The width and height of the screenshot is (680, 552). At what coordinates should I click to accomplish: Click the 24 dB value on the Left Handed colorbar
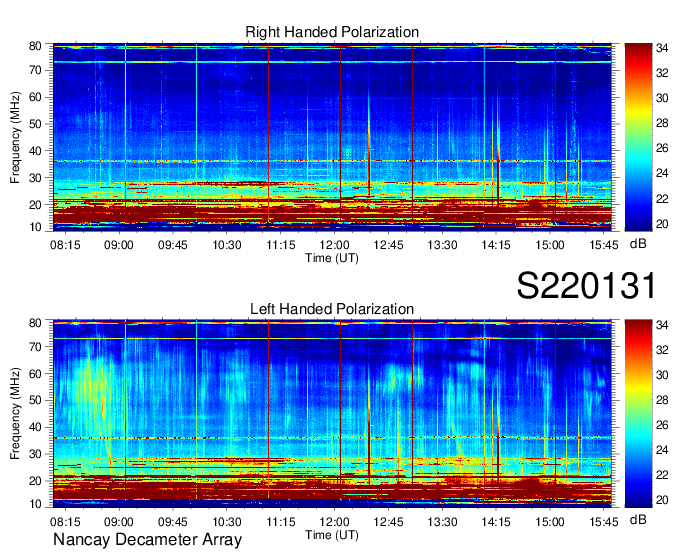(662, 450)
